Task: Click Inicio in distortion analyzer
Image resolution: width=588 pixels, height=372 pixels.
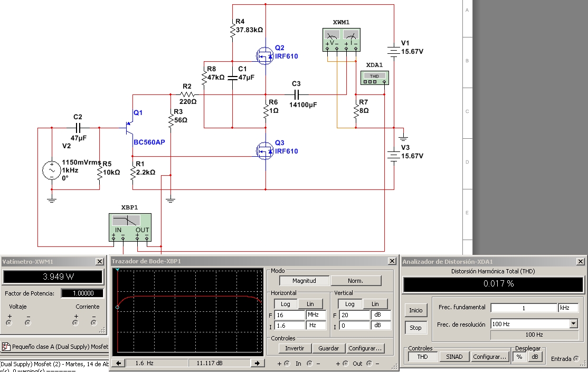Action: 415,310
